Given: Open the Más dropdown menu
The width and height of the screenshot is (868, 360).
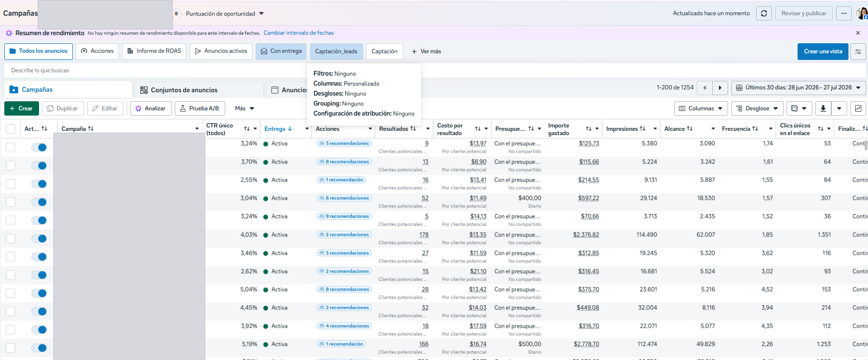Looking at the screenshot, I should click(x=244, y=108).
